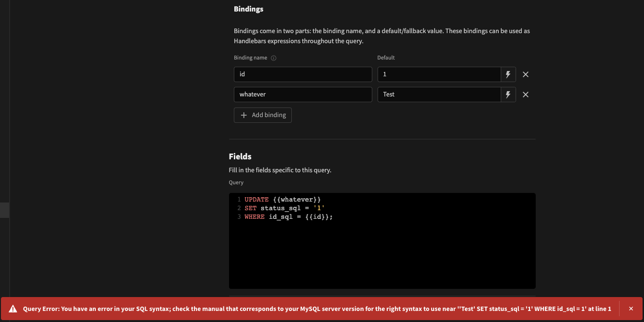Remove the id binding with its X icon

(525, 74)
